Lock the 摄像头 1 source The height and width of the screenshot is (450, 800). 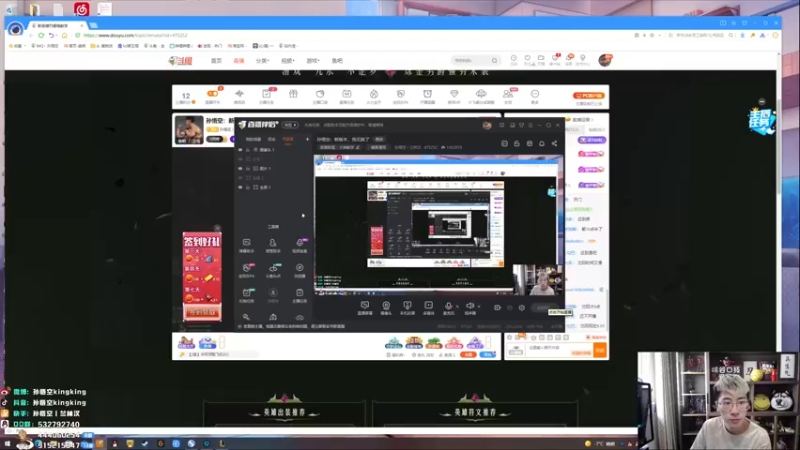click(x=248, y=150)
